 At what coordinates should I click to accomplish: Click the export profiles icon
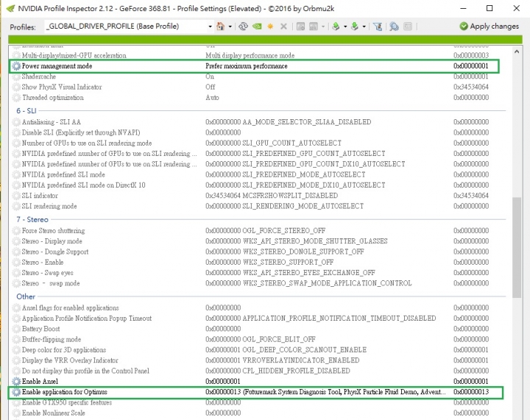point(336,26)
